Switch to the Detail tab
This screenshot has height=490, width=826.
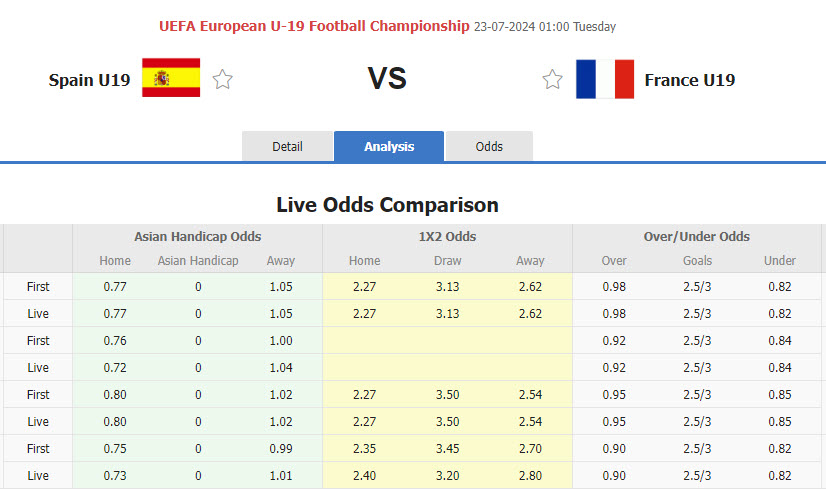287,146
